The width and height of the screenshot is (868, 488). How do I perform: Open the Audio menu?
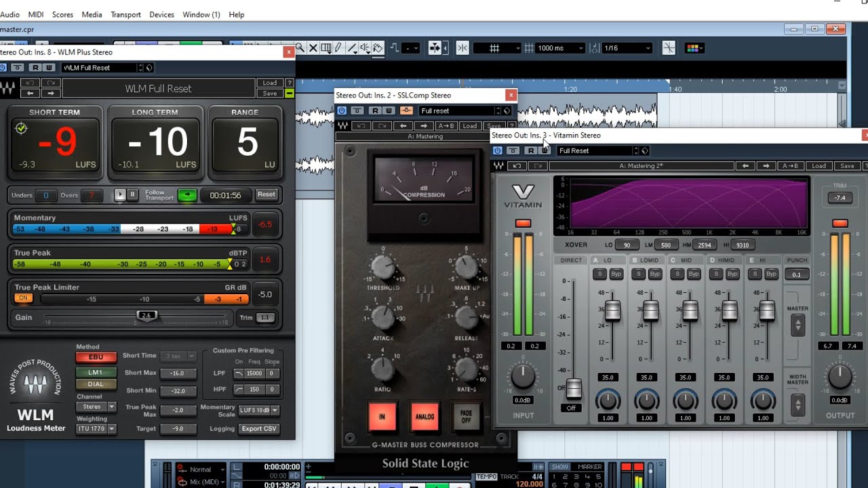point(9,14)
